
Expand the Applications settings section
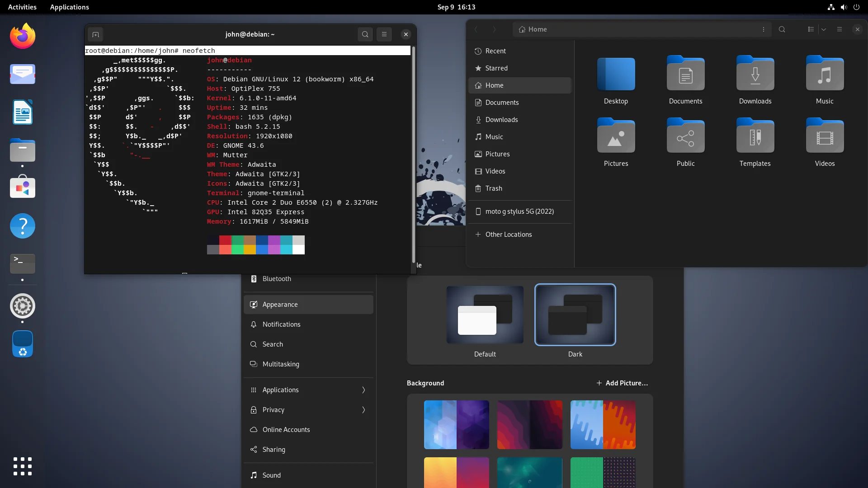pyautogui.click(x=308, y=390)
